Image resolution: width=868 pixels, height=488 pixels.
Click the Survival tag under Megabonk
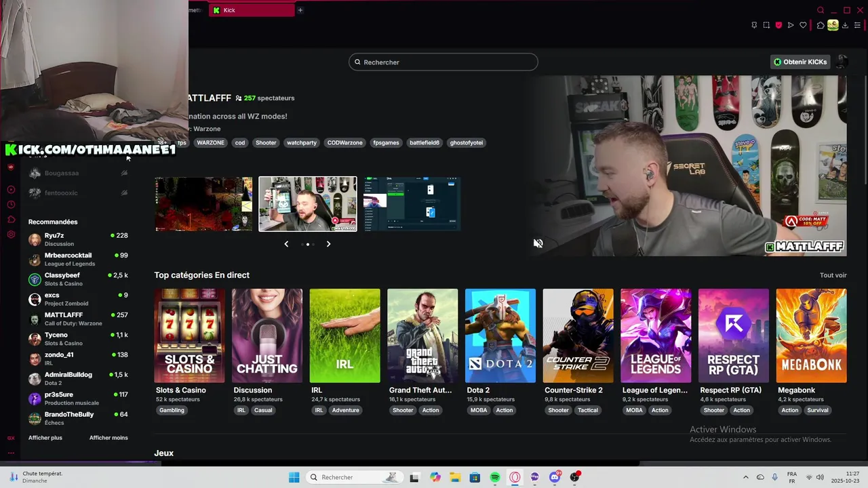point(818,410)
